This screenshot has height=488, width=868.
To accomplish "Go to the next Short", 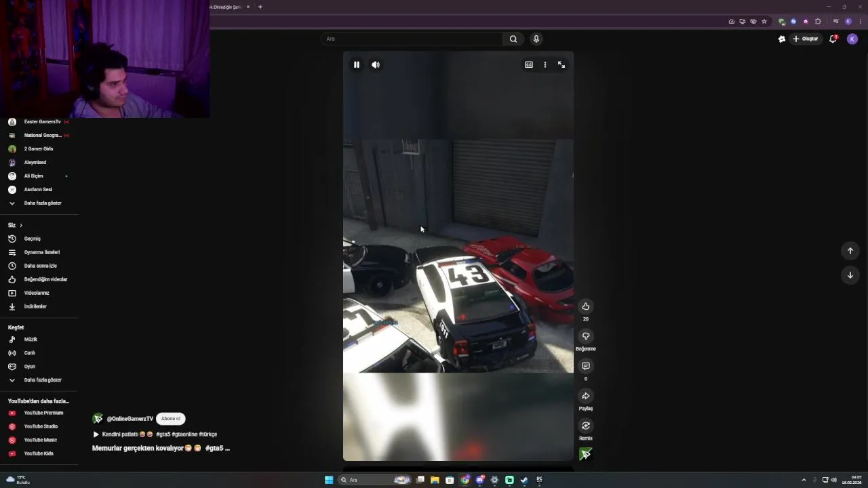I will (x=850, y=275).
